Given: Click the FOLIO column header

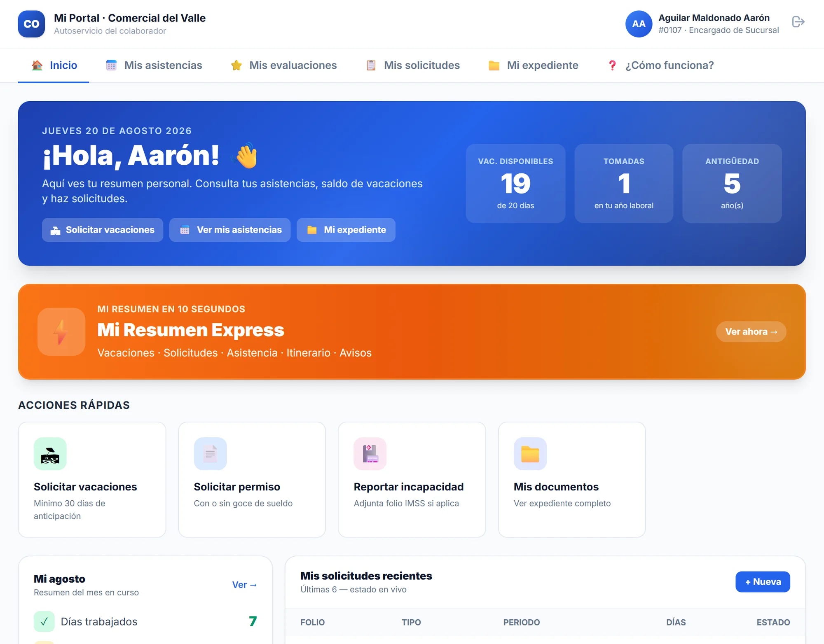Looking at the screenshot, I should click(313, 622).
